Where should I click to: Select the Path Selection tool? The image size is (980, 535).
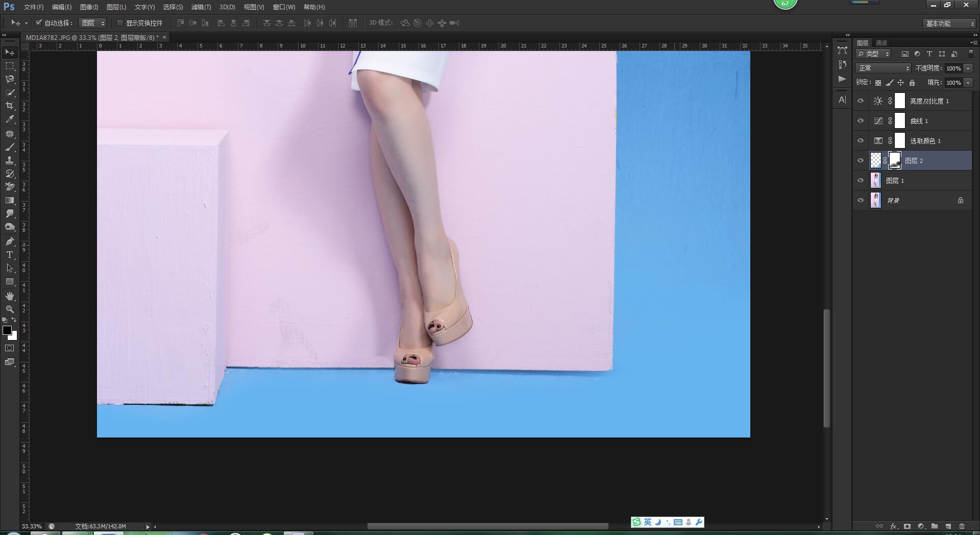(x=10, y=268)
